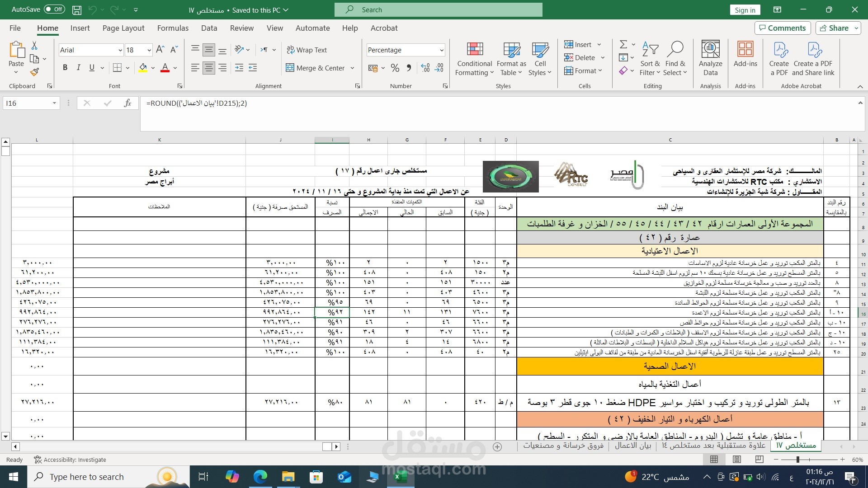Toggle Middle Align vertical alignment
868x488 pixels.
209,50
